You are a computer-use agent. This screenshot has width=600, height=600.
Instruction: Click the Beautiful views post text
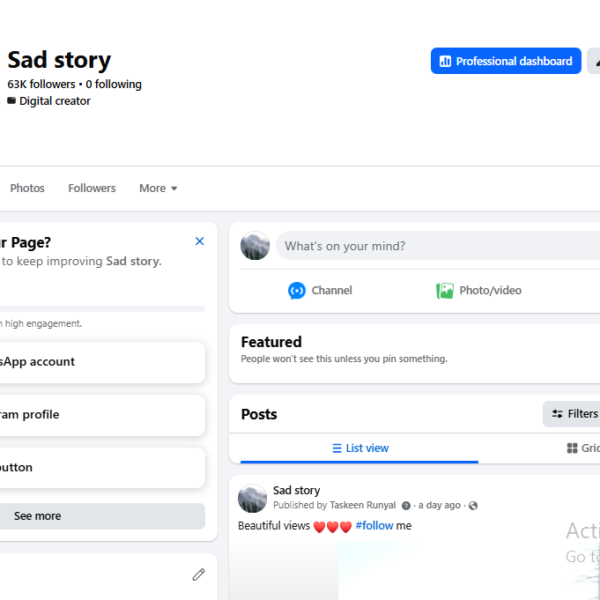274,526
